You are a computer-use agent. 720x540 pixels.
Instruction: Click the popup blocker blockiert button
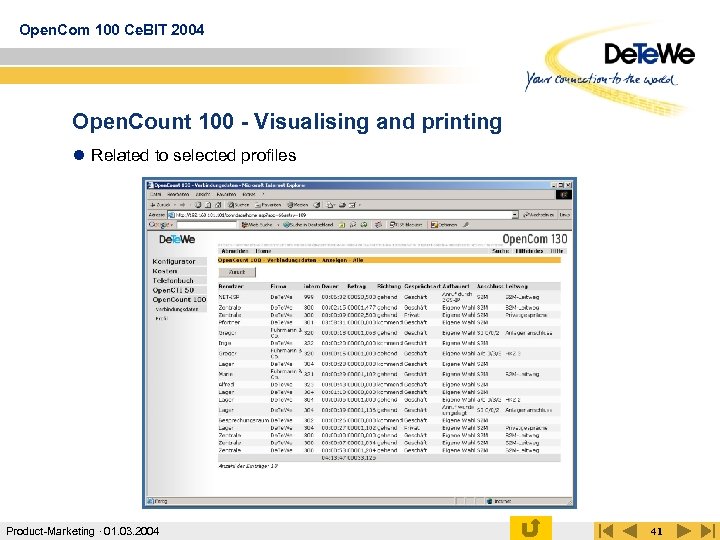[x=406, y=225]
